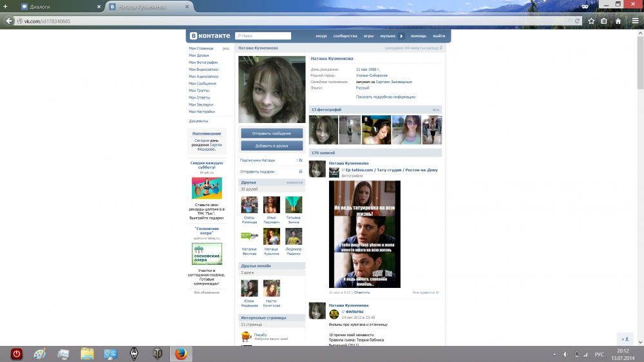This screenshot has height=362, width=644.
Task: Open ФИЛЬМЫ community link in post
Action: pos(354,312)
